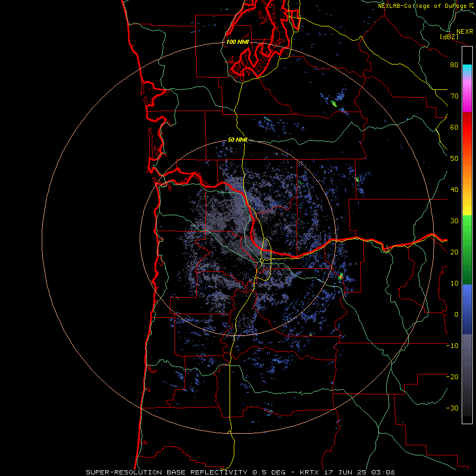Click the NEXR label above the scale
The height and width of the screenshot is (476, 476).
pos(464,32)
